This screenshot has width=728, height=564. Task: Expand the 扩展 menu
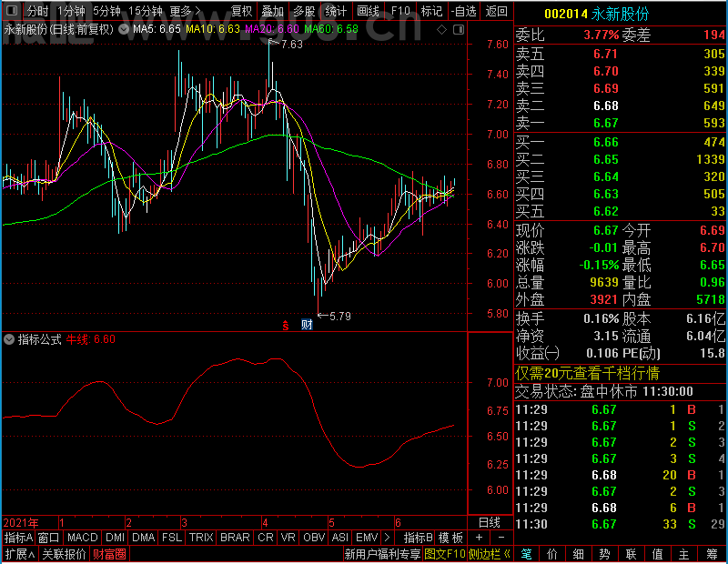(20, 554)
